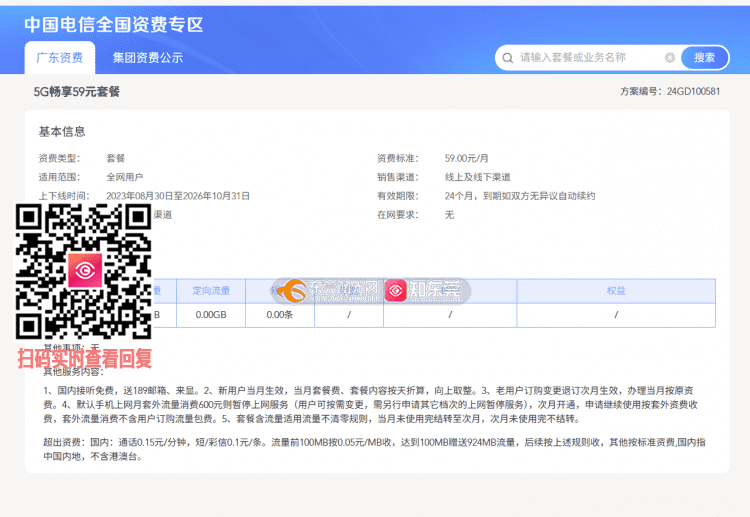This screenshot has width=750, height=517.
Task: Click the 权益 column header
Action: tap(616, 291)
